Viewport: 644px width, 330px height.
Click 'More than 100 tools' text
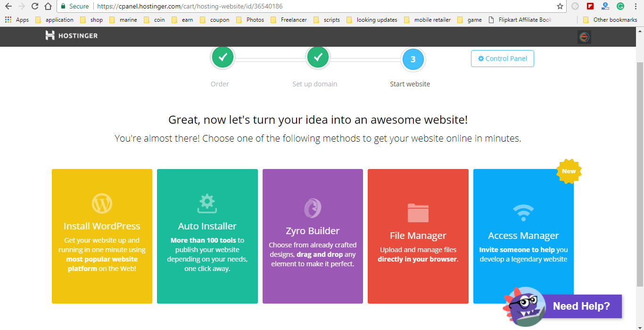click(x=203, y=240)
